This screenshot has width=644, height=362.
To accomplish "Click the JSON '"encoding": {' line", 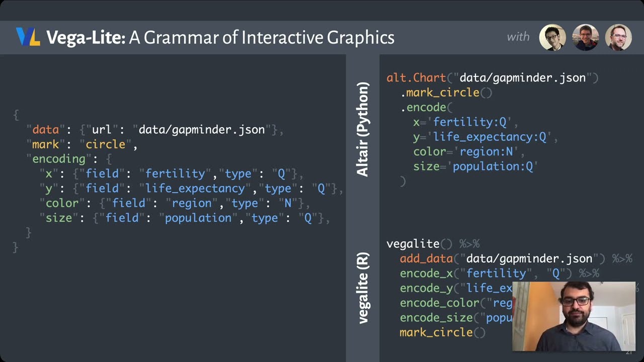I will (x=69, y=159).
